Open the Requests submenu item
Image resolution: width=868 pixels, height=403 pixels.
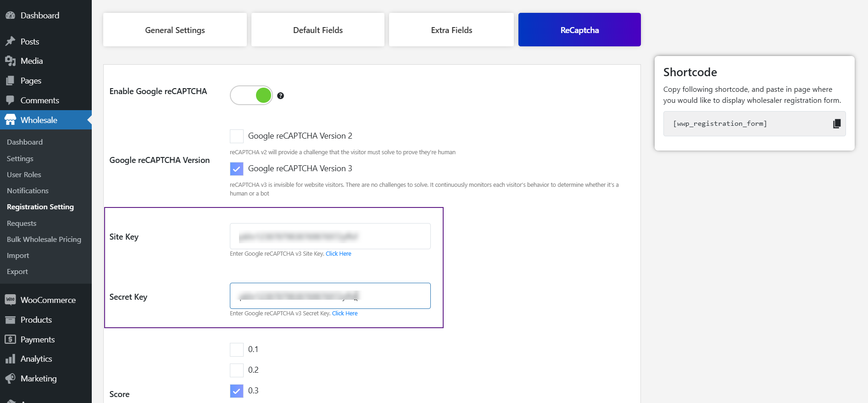pyautogui.click(x=22, y=223)
